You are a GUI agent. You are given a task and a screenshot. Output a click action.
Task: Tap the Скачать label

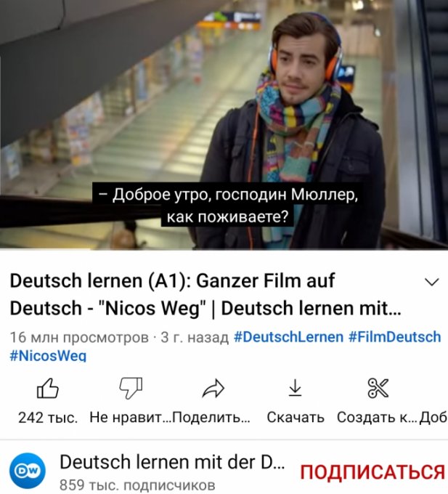[296, 418]
